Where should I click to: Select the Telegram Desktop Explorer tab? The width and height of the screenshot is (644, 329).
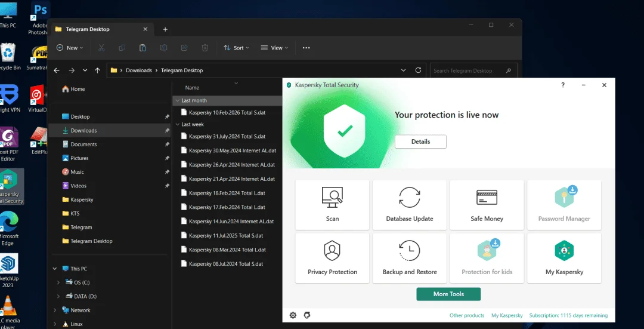pyautogui.click(x=101, y=29)
